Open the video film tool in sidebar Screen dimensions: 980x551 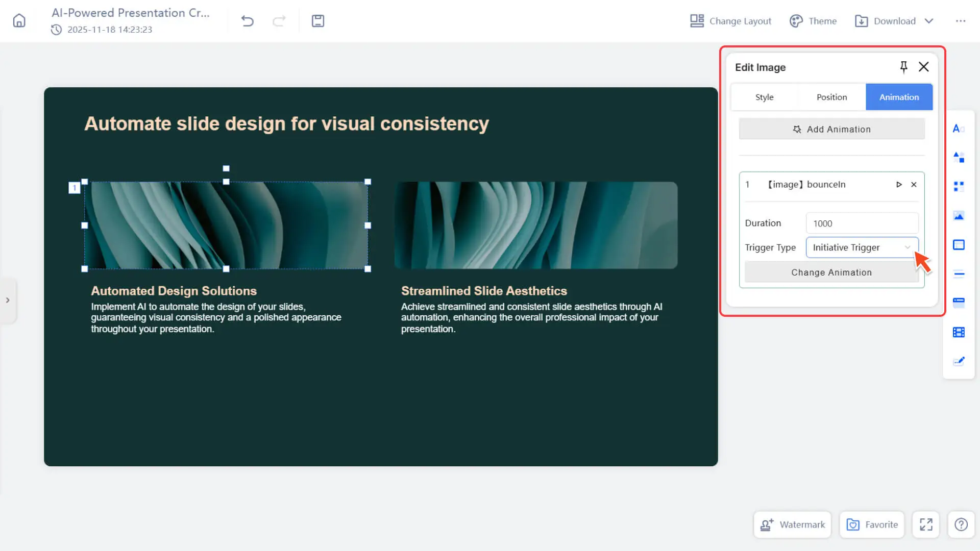click(959, 332)
